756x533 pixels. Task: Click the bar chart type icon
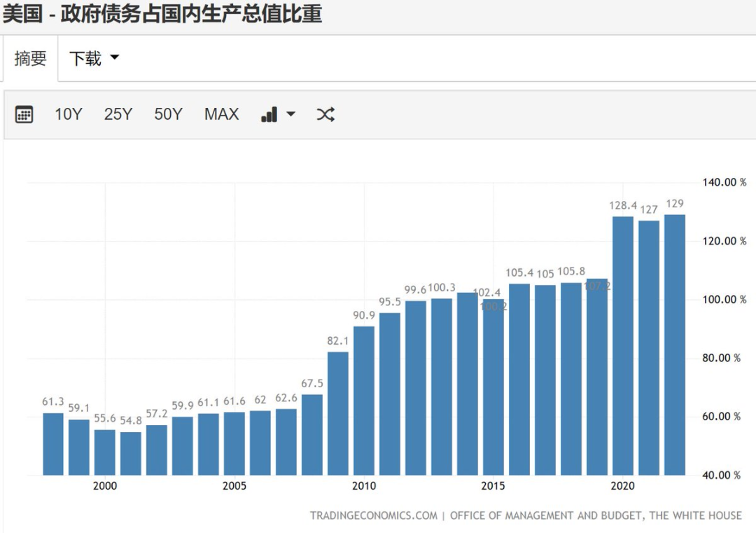269,114
